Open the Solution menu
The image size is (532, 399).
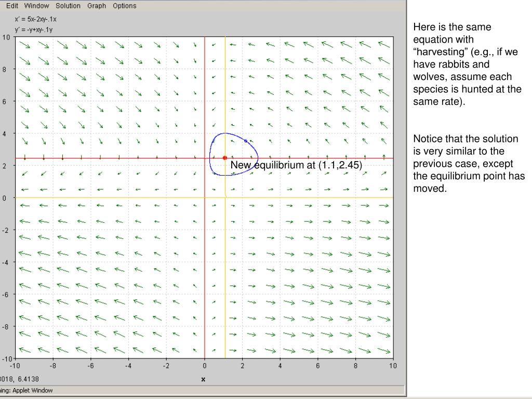tap(68, 6)
